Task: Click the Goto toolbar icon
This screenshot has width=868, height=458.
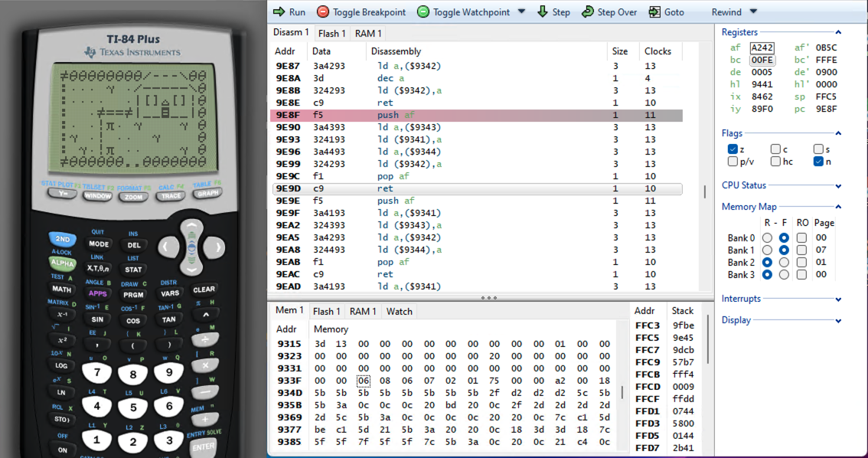Action: tap(654, 12)
